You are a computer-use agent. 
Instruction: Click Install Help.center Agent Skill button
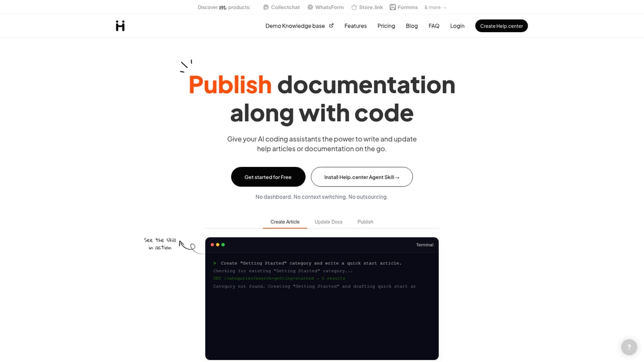(x=362, y=177)
